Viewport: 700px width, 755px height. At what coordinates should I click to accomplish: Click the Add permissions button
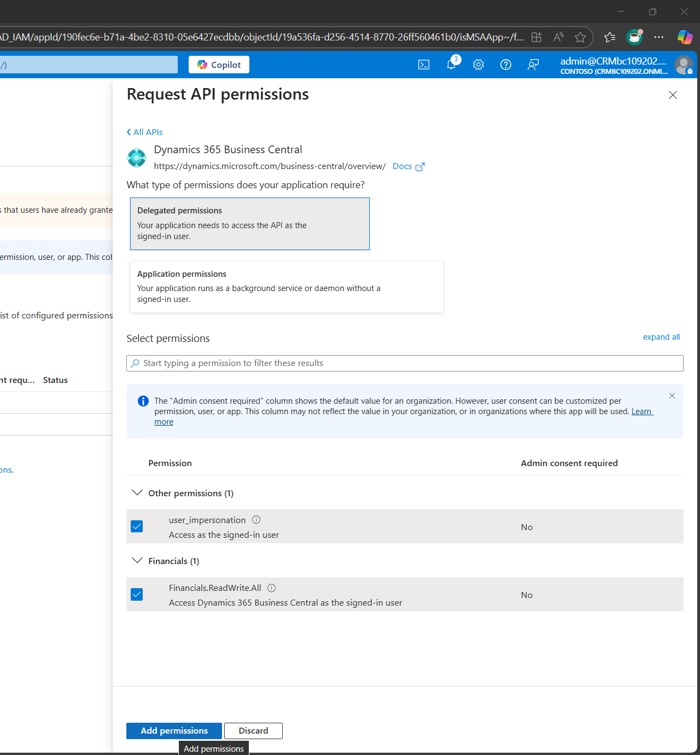[174, 731]
